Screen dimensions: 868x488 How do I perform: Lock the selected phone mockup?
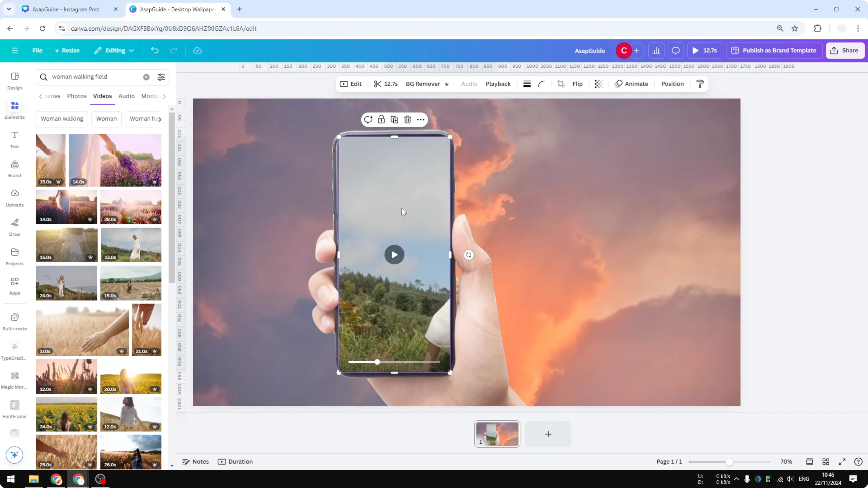coord(381,120)
